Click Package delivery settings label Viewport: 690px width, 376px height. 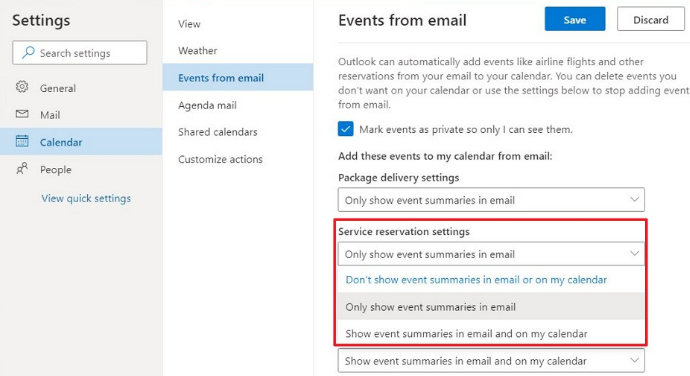398,178
